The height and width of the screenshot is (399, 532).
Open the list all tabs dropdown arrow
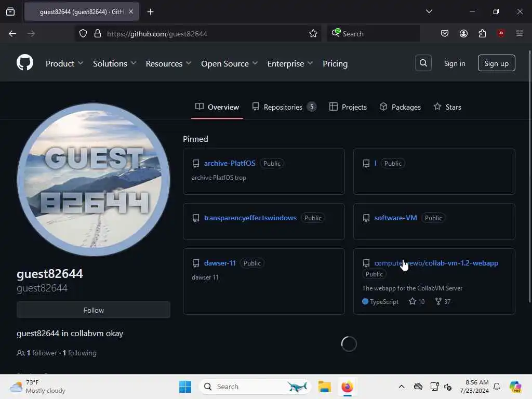(429, 11)
